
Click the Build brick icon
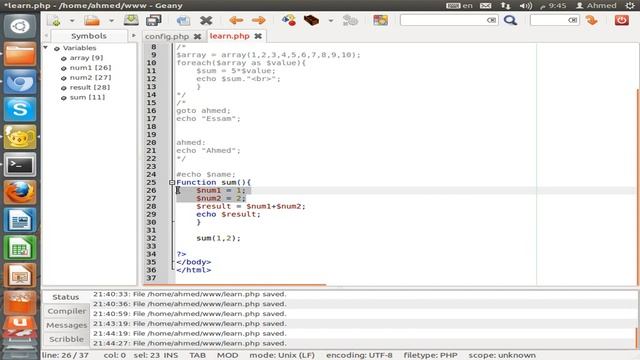click(x=311, y=20)
